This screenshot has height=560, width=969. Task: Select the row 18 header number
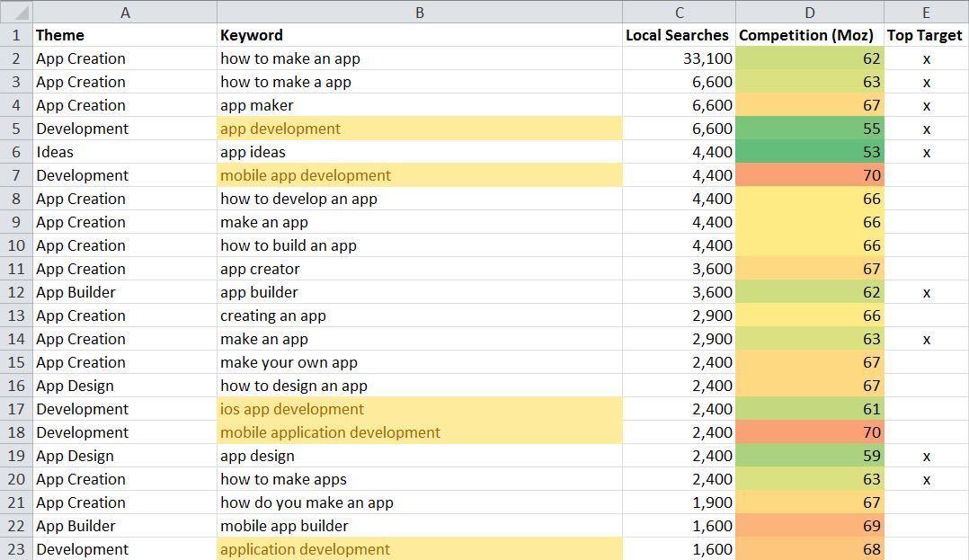[16, 432]
